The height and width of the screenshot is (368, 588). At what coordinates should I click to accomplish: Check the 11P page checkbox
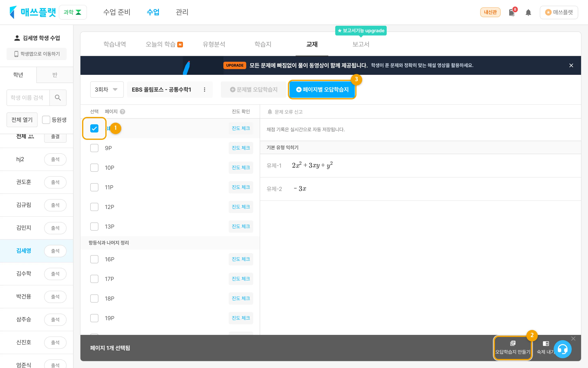[x=94, y=187]
